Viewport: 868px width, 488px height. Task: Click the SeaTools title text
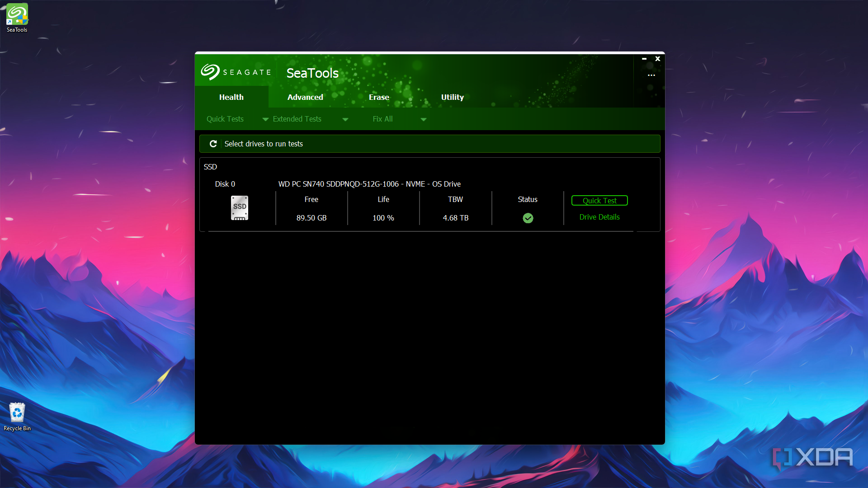[312, 73]
